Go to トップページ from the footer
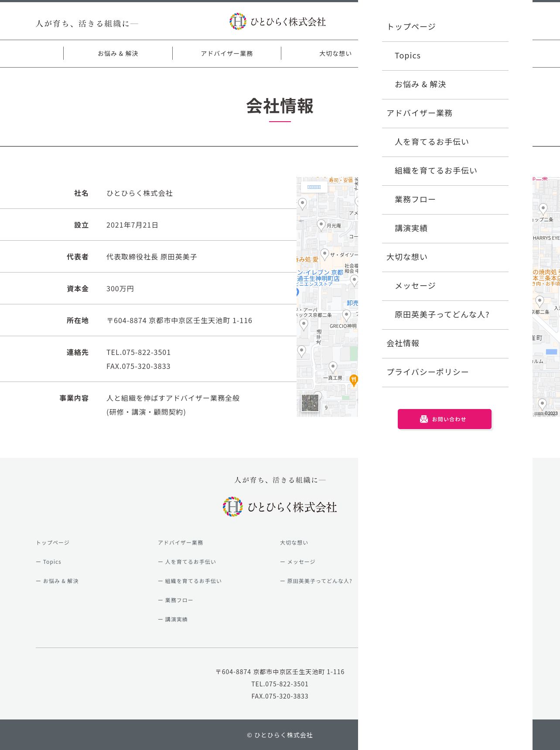 point(52,542)
